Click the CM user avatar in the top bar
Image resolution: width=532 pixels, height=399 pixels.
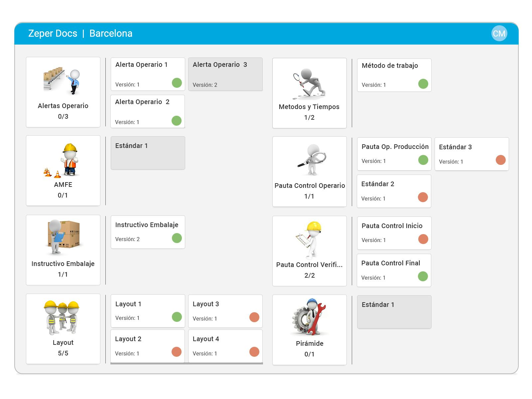(x=498, y=33)
